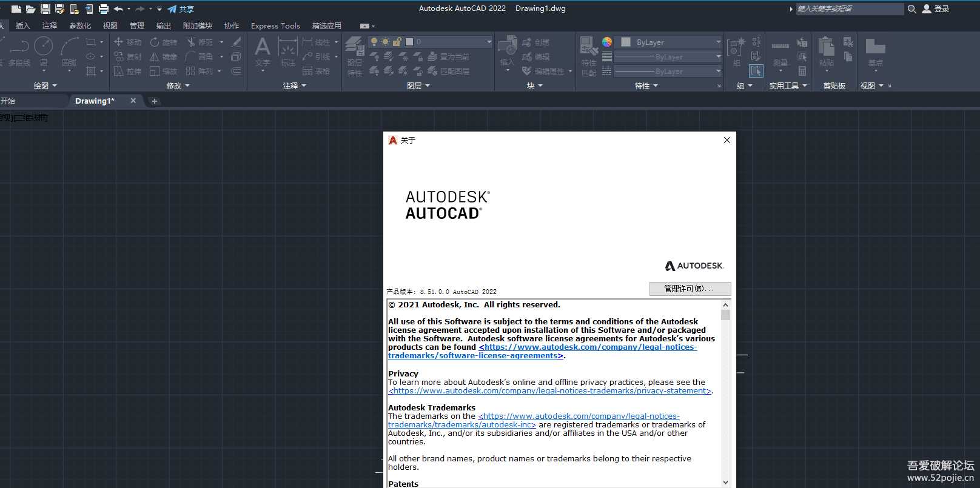Screen dimensions: 980x488
Task: Expand the 图层 (Layers) panel
Action: pyautogui.click(x=418, y=86)
